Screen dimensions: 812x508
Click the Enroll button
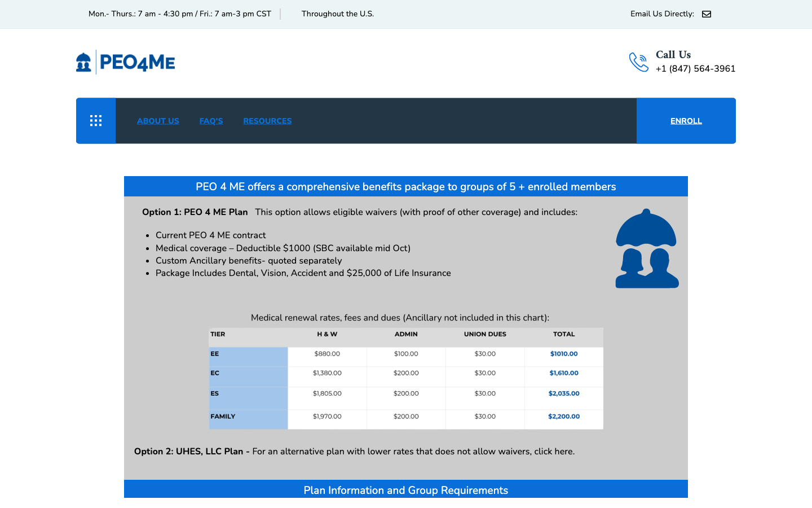click(x=686, y=121)
